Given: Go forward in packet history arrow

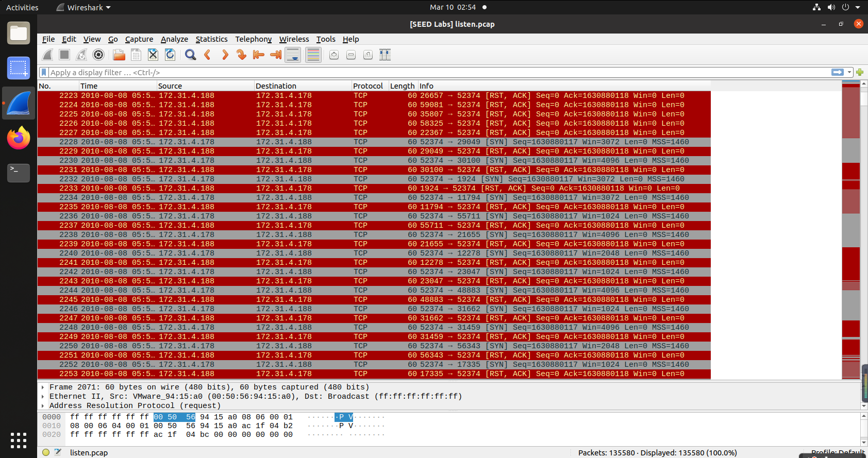Looking at the screenshot, I should (x=224, y=55).
